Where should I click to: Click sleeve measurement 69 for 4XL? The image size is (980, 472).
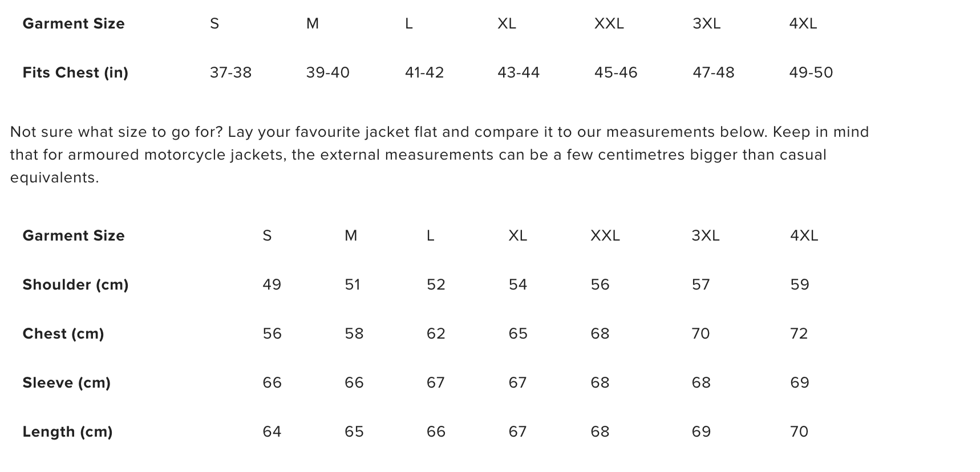tap(799, 383)
